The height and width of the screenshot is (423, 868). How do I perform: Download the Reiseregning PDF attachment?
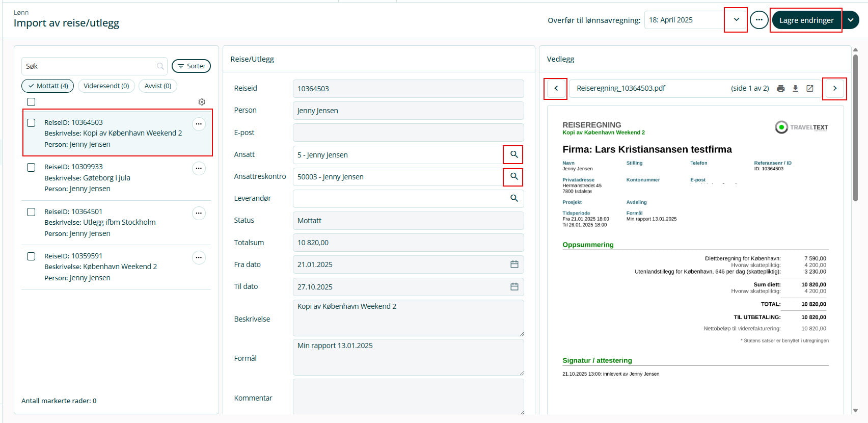(x=795, y=89)
